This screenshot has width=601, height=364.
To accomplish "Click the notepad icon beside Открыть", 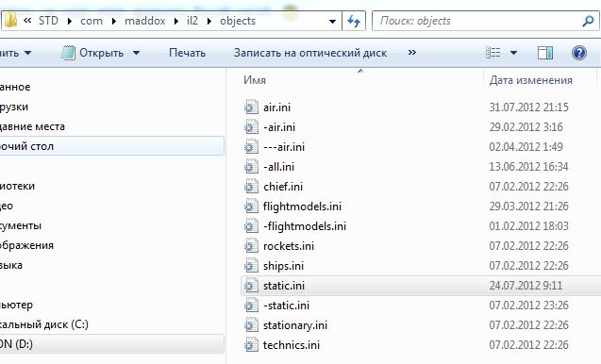I will (68, 53).
